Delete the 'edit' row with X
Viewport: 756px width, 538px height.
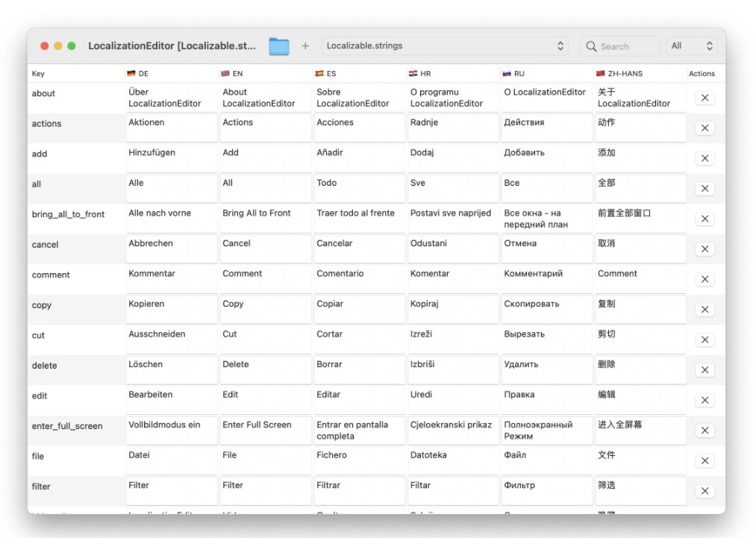[705, 401]
